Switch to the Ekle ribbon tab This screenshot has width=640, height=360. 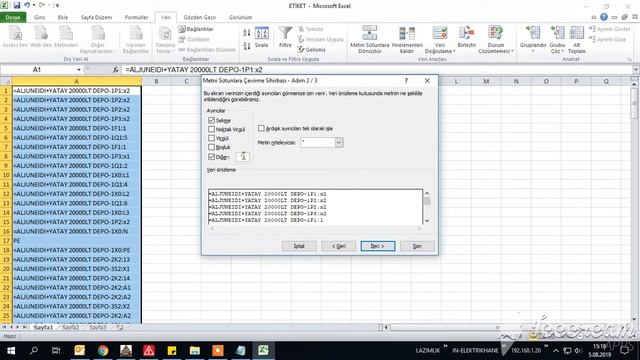point(63,18)
